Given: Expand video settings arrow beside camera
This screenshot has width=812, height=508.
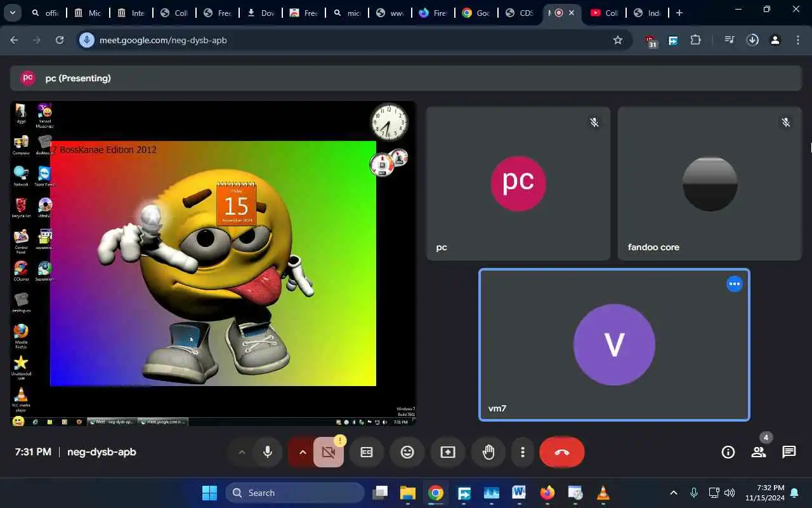Looking at the screenshot, I should 303,452.
